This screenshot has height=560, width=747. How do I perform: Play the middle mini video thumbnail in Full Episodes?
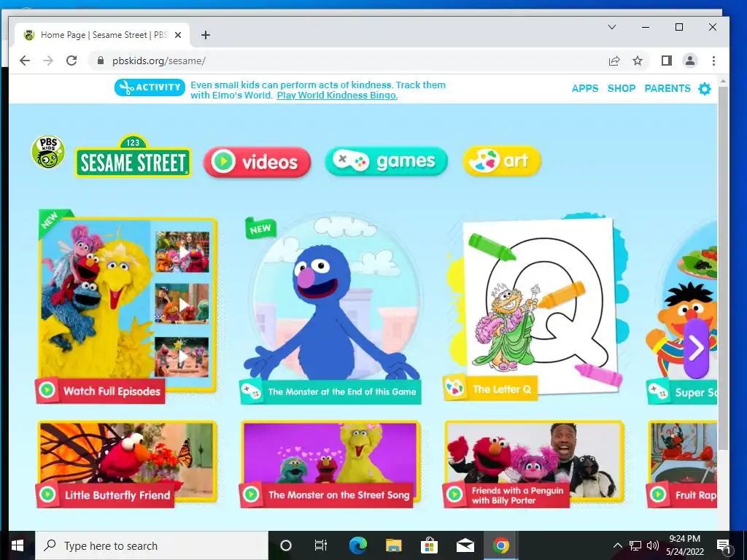point(182,303)
